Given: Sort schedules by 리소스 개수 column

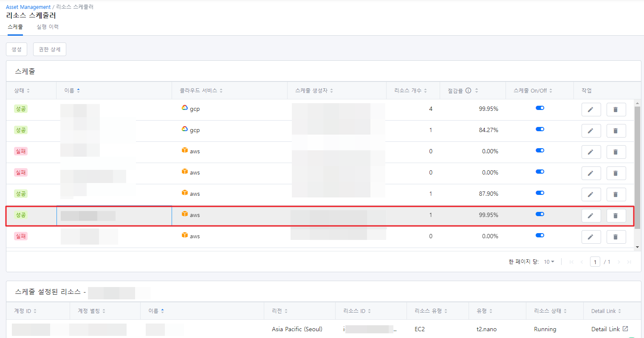Looking at the screenshot, I should point(410,90).
